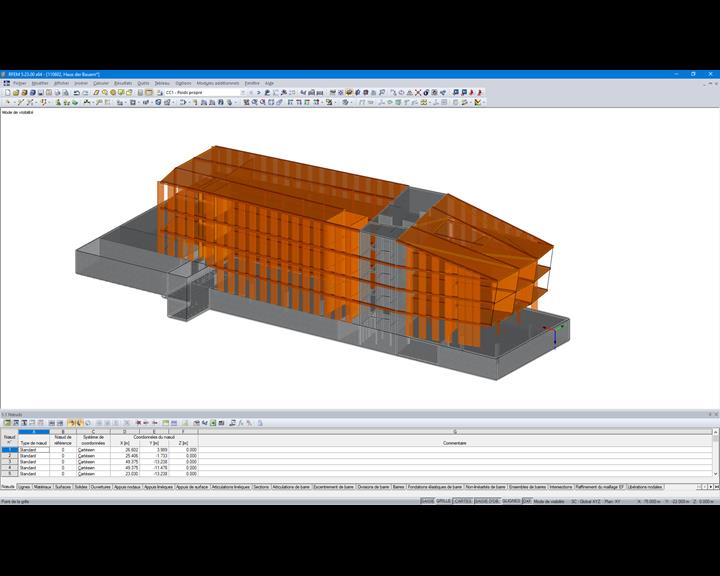
Task: Select column A header in table
Action: pyautogui.click(x=34, y=432)
